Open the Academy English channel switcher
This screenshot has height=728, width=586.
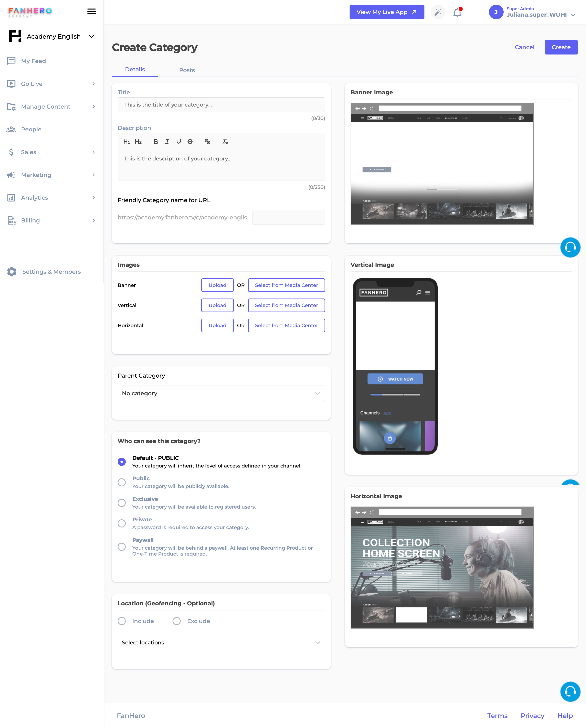tap(52, 36)
